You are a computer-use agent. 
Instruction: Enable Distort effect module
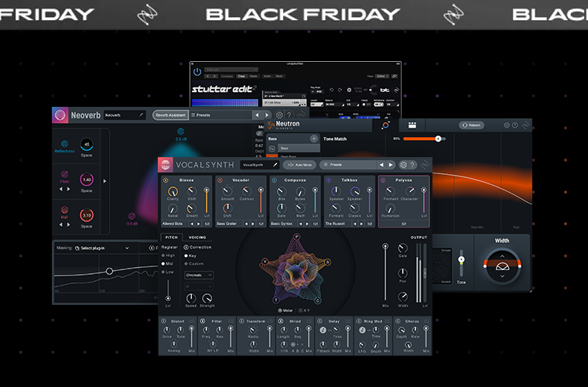pyautogui.click(x=163, y=321)
